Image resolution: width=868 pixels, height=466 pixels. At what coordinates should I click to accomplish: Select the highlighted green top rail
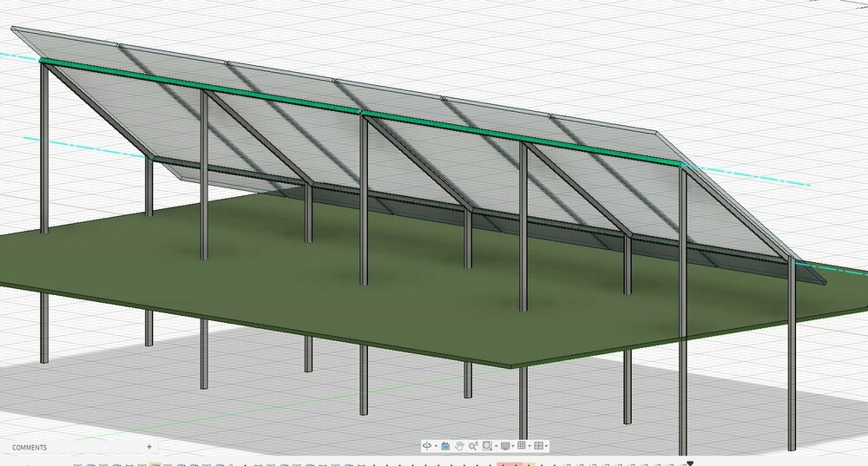363,114
